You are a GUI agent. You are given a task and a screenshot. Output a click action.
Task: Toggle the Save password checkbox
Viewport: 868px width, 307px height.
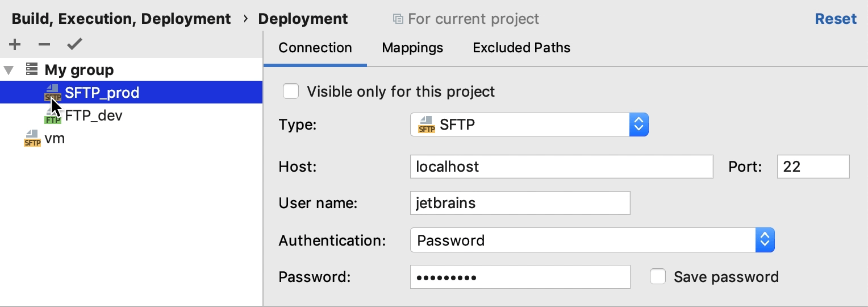(658, 277)
